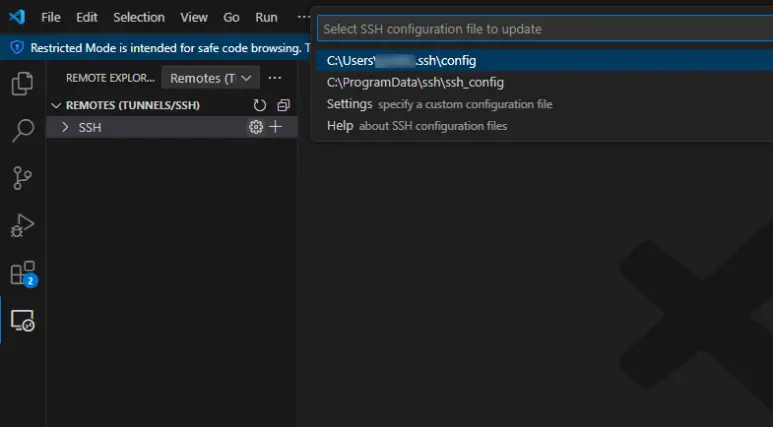Screen dimensions: 773x427
Task: Select Help about SSH configuration files
Action: 544,126
